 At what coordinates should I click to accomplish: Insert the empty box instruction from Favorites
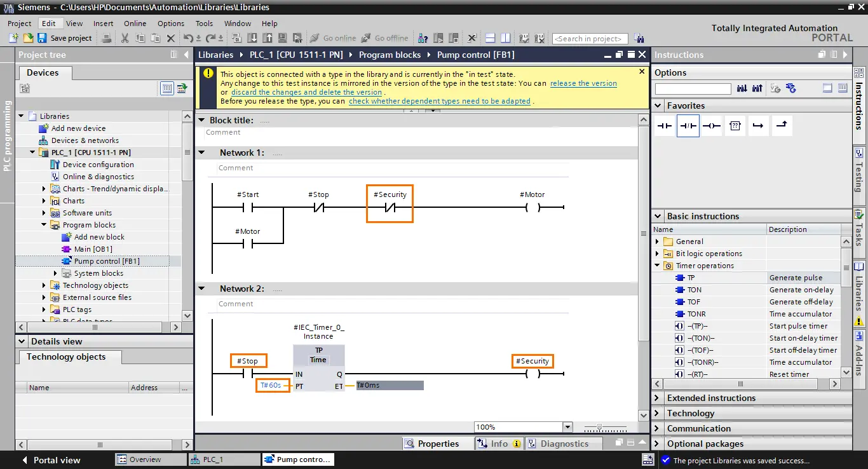point(735,126)
